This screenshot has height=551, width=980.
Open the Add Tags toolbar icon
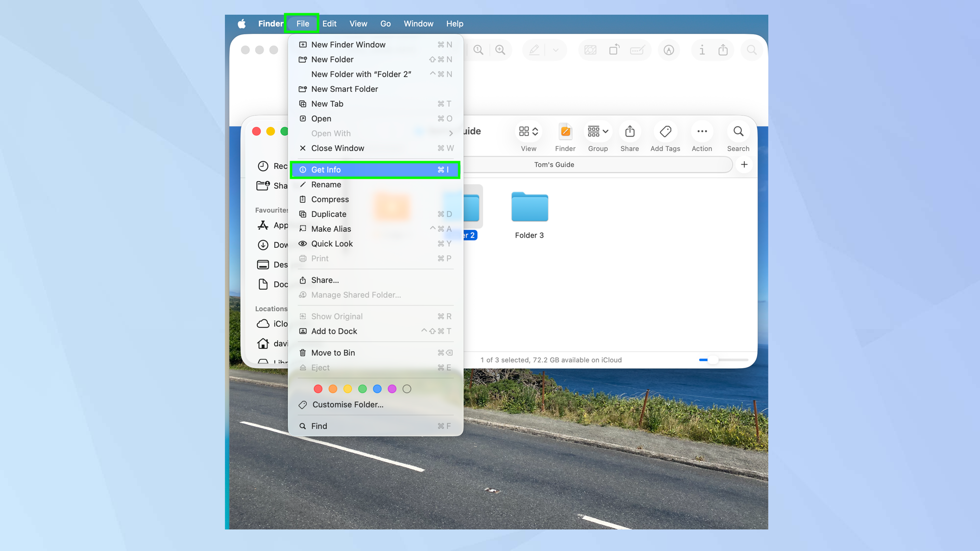click(x=665, y=131)
